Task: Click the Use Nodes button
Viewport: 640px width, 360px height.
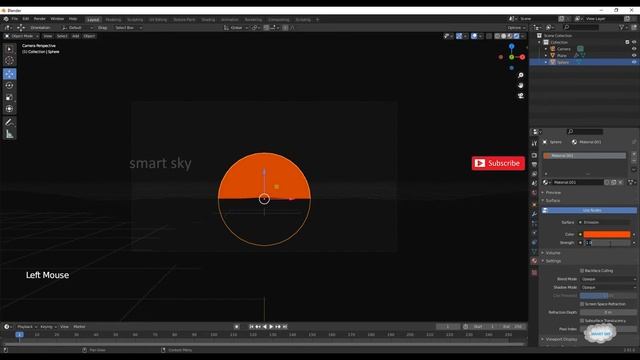Action: coord(589,210)
